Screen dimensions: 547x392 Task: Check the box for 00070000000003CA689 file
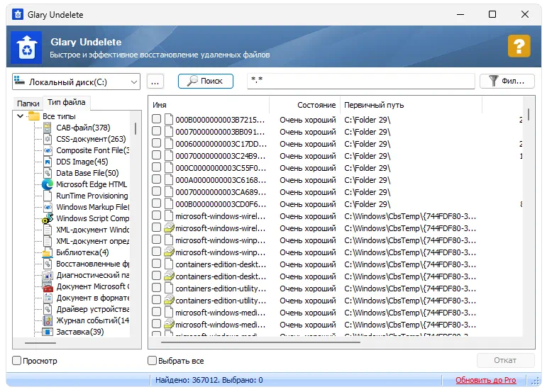[156, 191]
